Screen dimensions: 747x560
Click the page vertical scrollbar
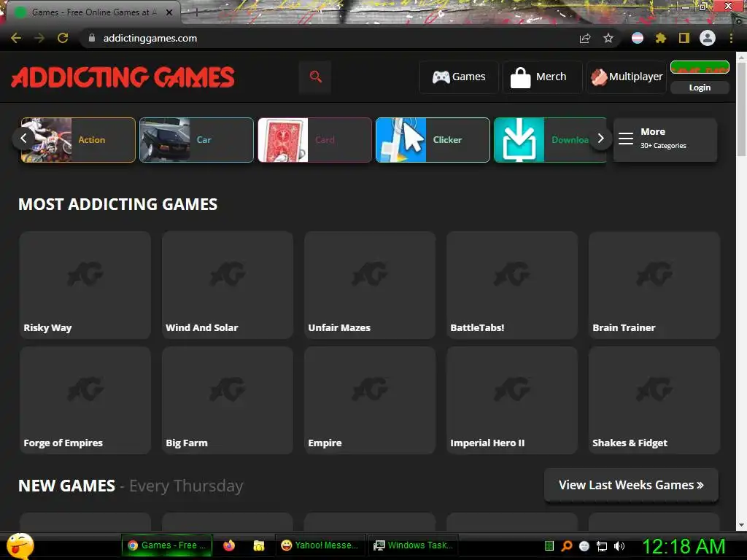(x=742, y=109)
